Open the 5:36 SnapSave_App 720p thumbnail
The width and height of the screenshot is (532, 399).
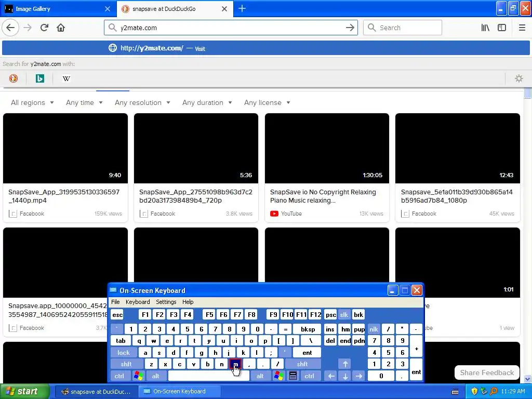[196, 148]
